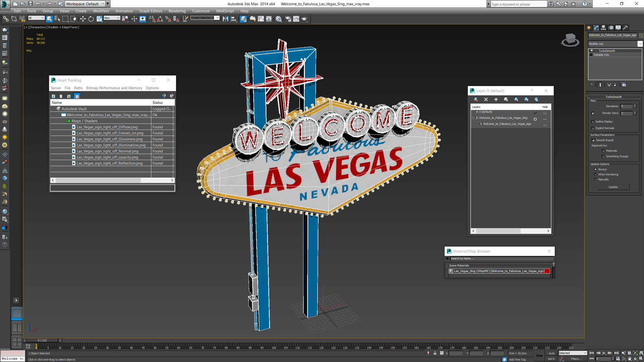The image size is (644, 362).
Task: Open the Create Selection Set dropdown
Action: pyautogui.click(x=217, y=18)
